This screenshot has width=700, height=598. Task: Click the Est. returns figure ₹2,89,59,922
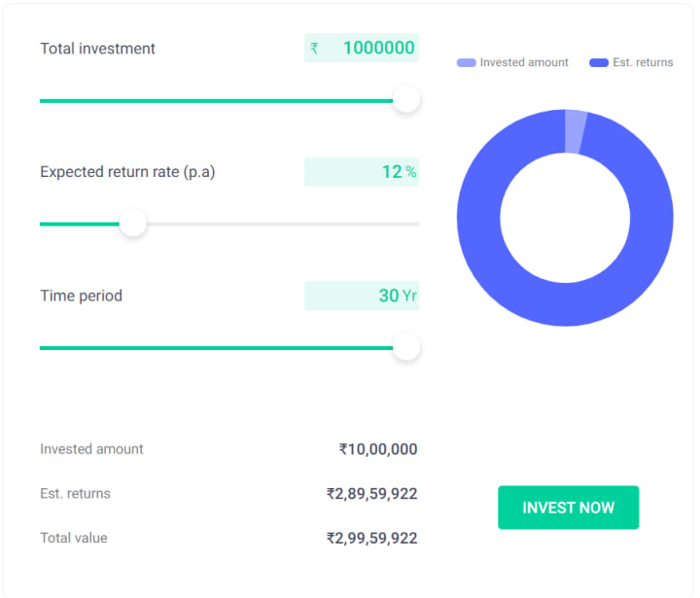tap(372, 494)
